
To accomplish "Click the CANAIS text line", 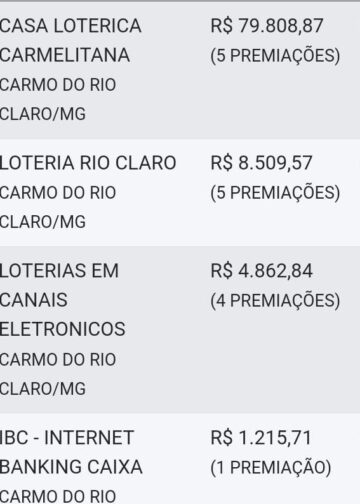I will coord(34,300).
